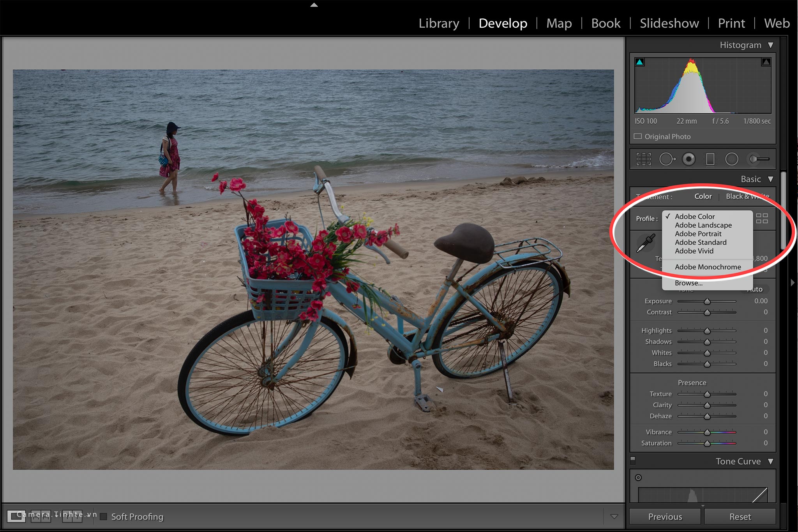The width and height of the screenshot is (798, 532).
Task: Collapse the Tone Curve panel
Action: pos(770,462)
